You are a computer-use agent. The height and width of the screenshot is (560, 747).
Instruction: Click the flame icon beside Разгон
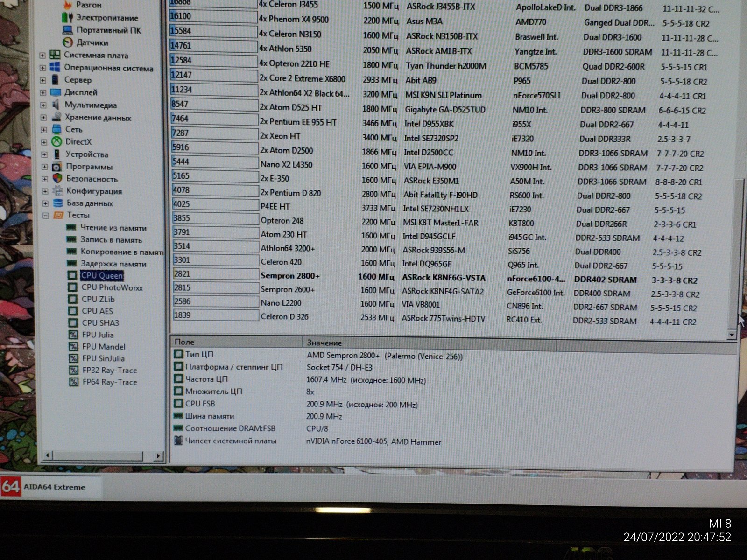(x=68, y=5)
